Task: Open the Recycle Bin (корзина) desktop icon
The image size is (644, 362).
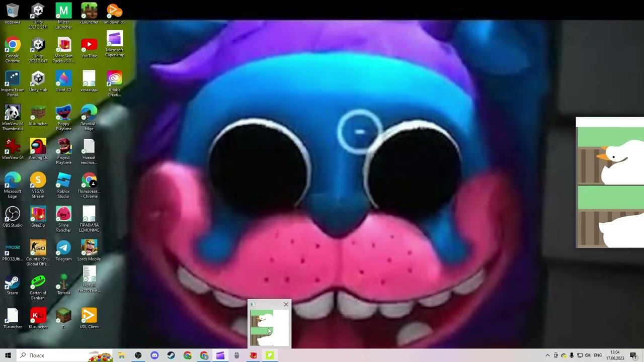Action: pyautogui.click(x=13, y=14)
